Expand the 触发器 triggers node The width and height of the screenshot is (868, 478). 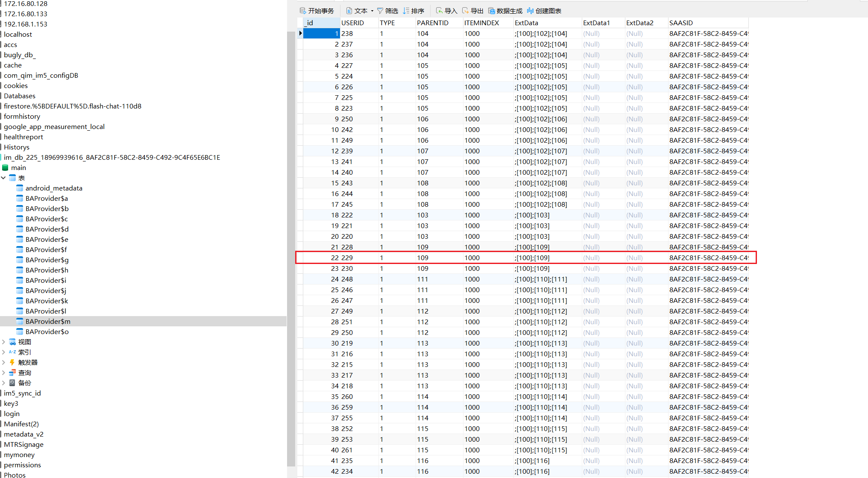[3, 362]
